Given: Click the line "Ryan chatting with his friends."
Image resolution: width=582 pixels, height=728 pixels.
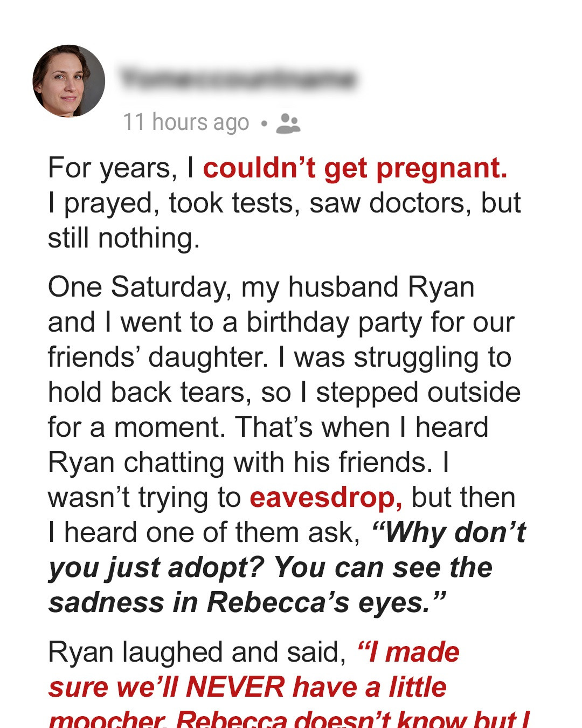Looking at the screenshot, I should click(240, 462).
